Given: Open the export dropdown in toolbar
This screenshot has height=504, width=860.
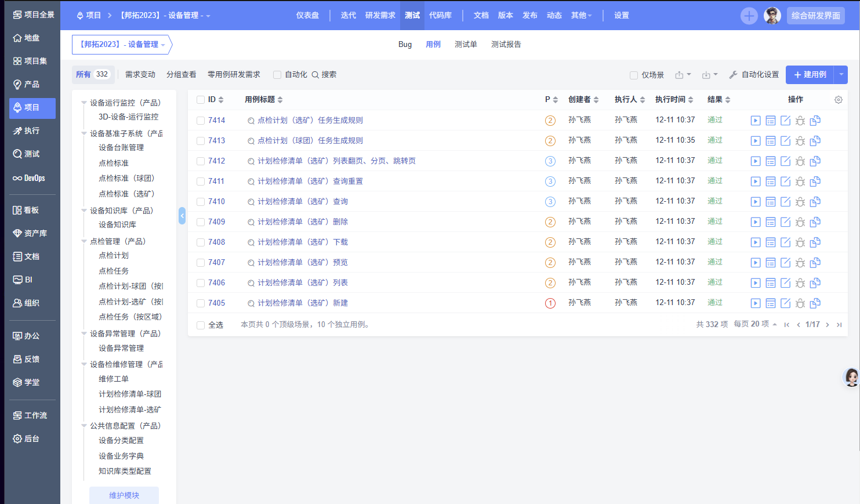Looking at the screenshot, I should point(683,75).
